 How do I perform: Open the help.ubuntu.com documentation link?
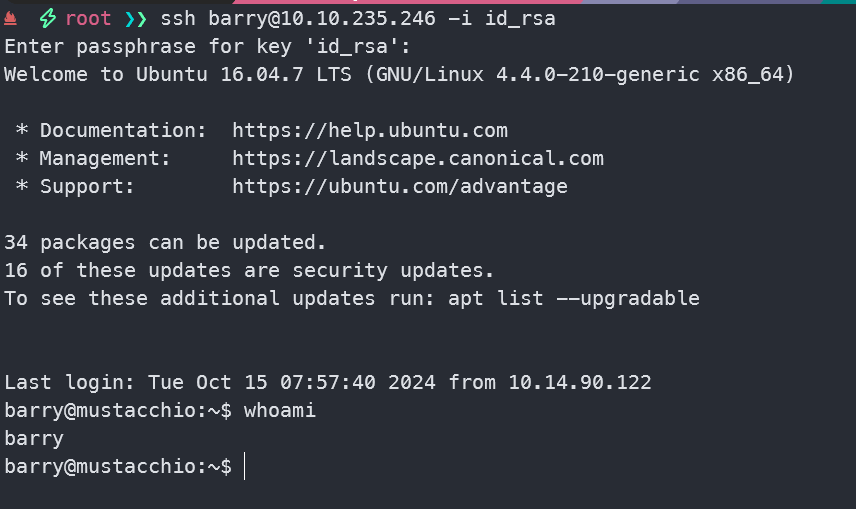click(370, 130)
